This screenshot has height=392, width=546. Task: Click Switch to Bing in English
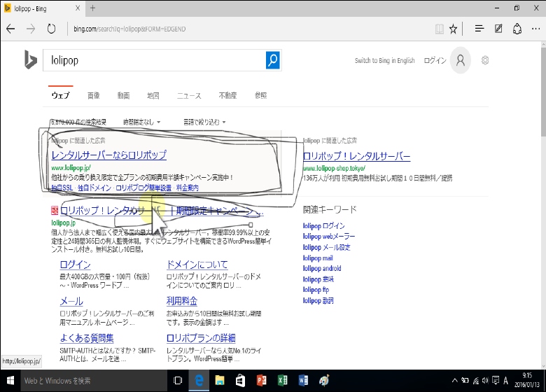384,60
